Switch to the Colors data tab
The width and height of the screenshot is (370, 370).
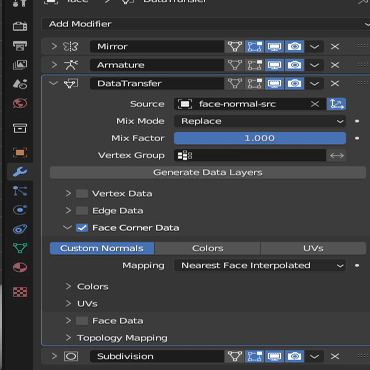pyautogui.click(x=208, y=248)
